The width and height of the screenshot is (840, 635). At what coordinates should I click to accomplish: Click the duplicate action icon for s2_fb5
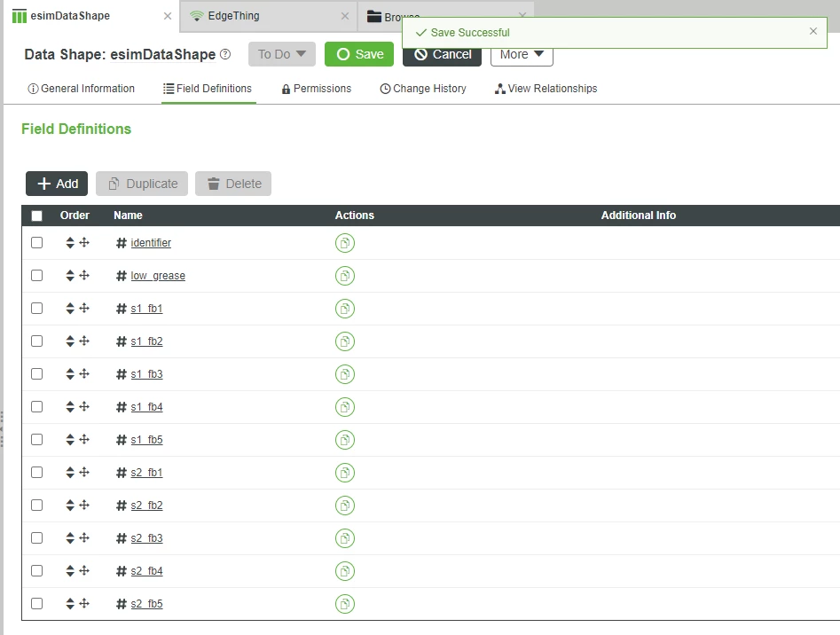(345, 604)
